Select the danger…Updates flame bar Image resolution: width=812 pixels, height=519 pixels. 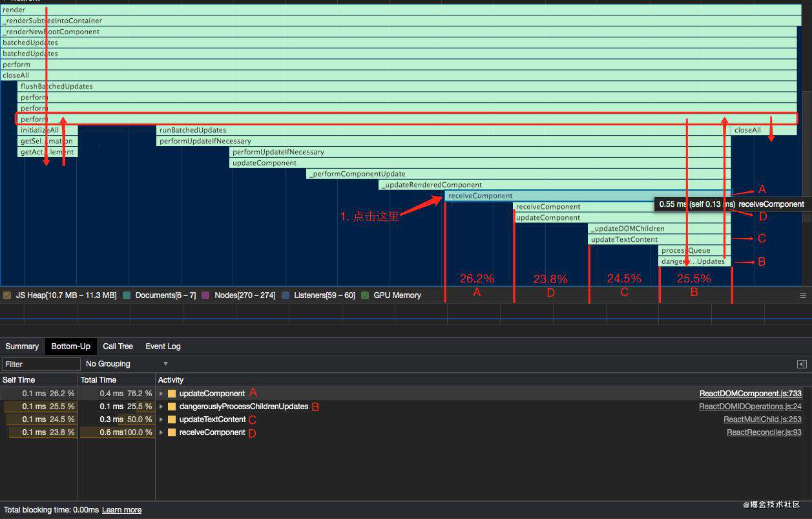pyautogui.click(x=695, y=262)
